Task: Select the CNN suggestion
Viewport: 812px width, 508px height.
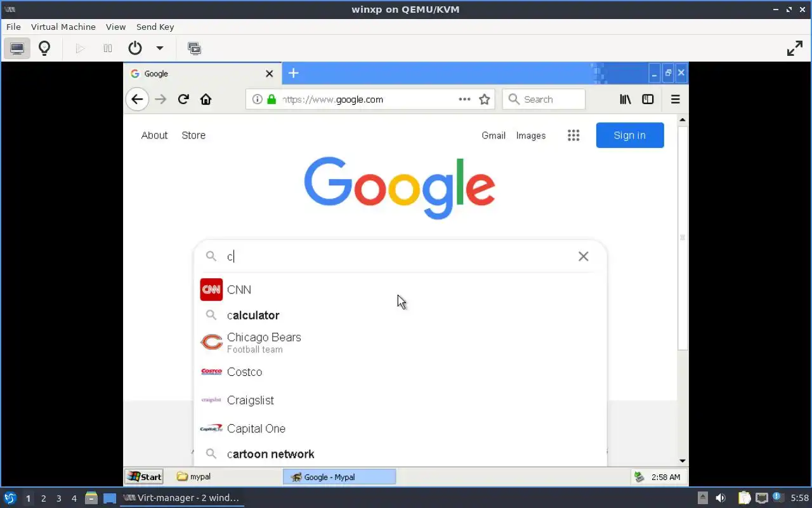Action: point(400,290)
